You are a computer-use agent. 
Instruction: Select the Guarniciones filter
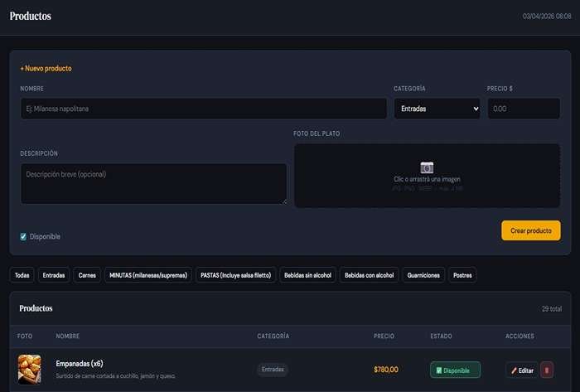click(x=423, y=275)
